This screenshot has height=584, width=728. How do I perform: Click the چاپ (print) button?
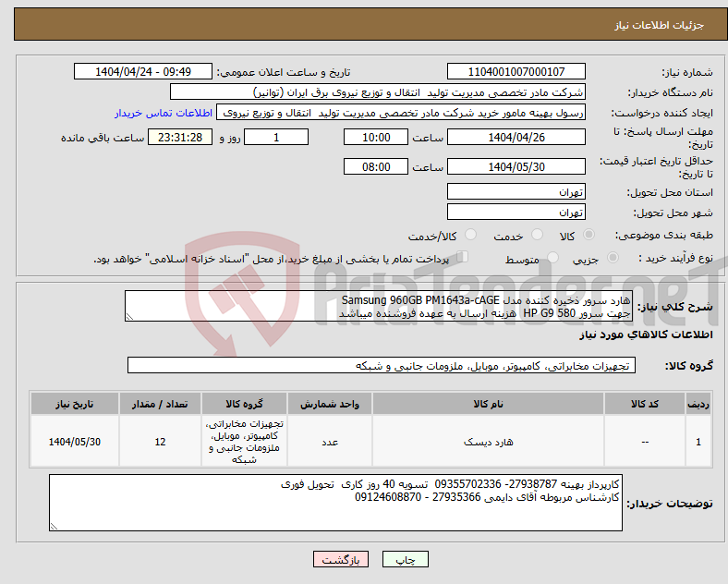coord(405,560)
